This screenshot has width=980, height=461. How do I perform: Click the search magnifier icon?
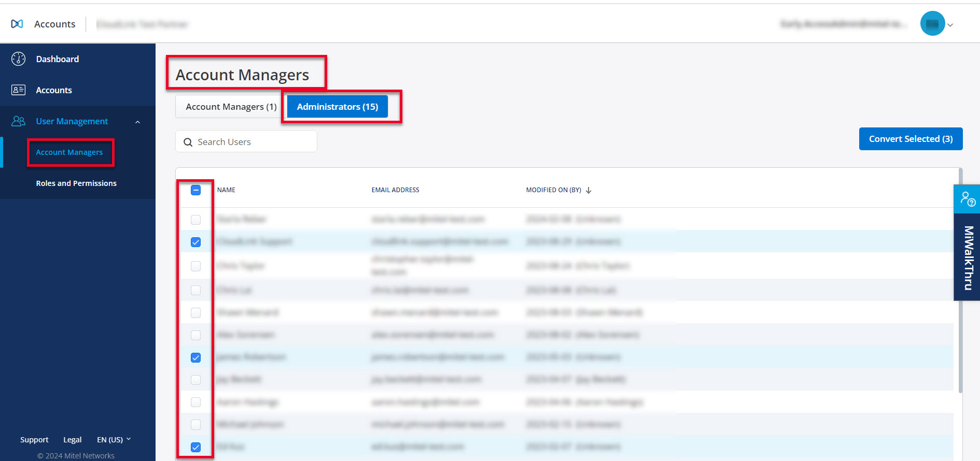(188, 142)
